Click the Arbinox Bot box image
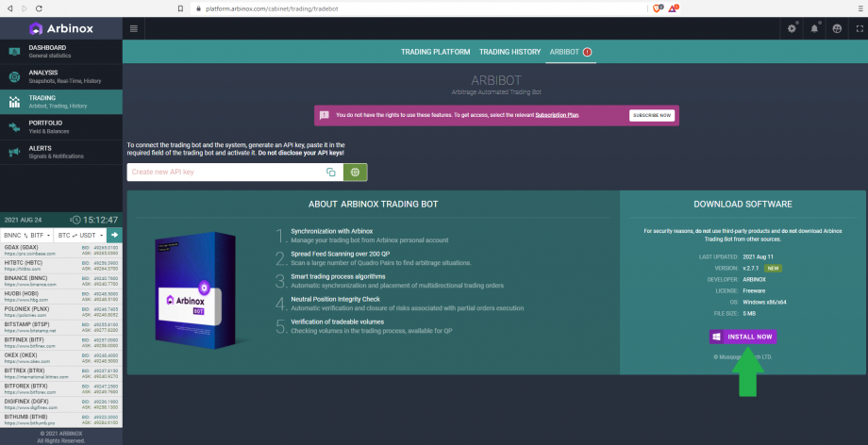This screenshot has width=868, height=445. pos(193,290)
